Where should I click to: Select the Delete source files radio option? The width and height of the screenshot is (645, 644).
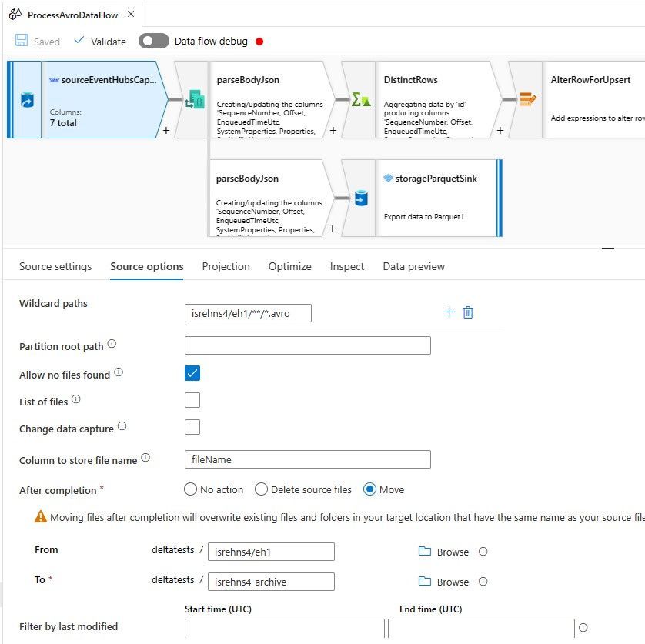261,489
